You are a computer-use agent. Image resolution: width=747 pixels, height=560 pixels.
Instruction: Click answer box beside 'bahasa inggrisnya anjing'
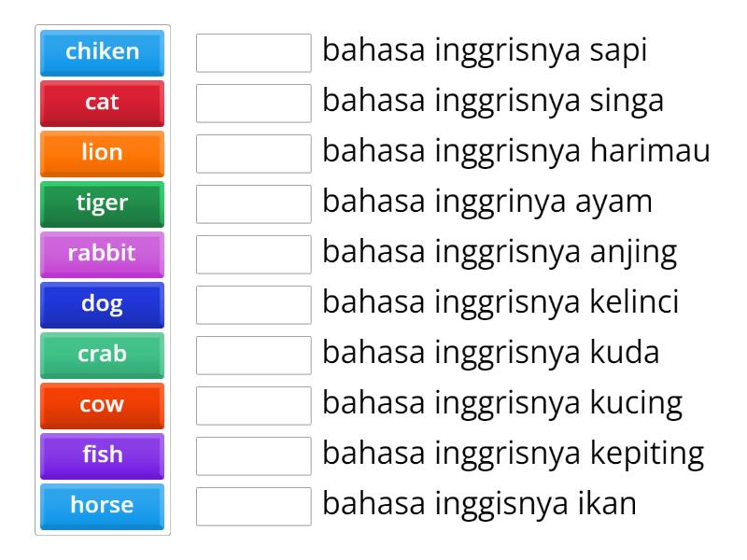pyautogui.click(x=254, y=254)
